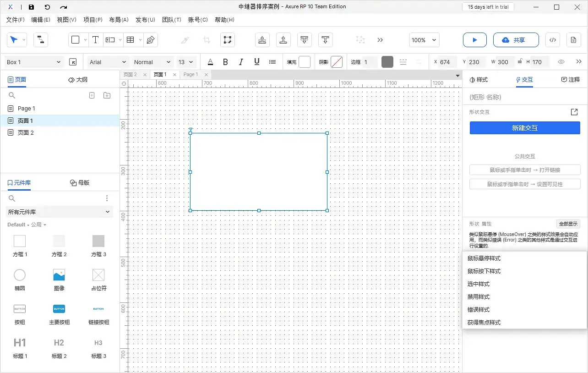Switch to the 样式 tab

pyautogui.click(x=479, y=80)
